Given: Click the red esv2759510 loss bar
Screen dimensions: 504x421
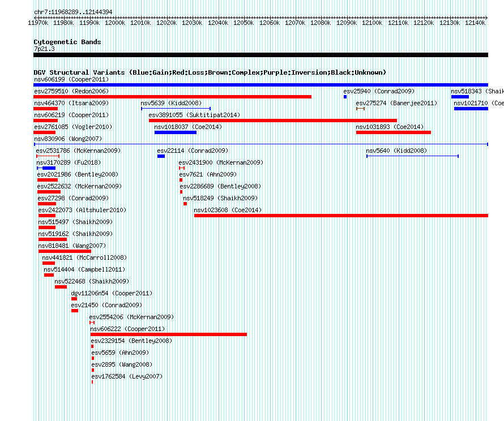Looking at the screenshot, I should [172, 97].
